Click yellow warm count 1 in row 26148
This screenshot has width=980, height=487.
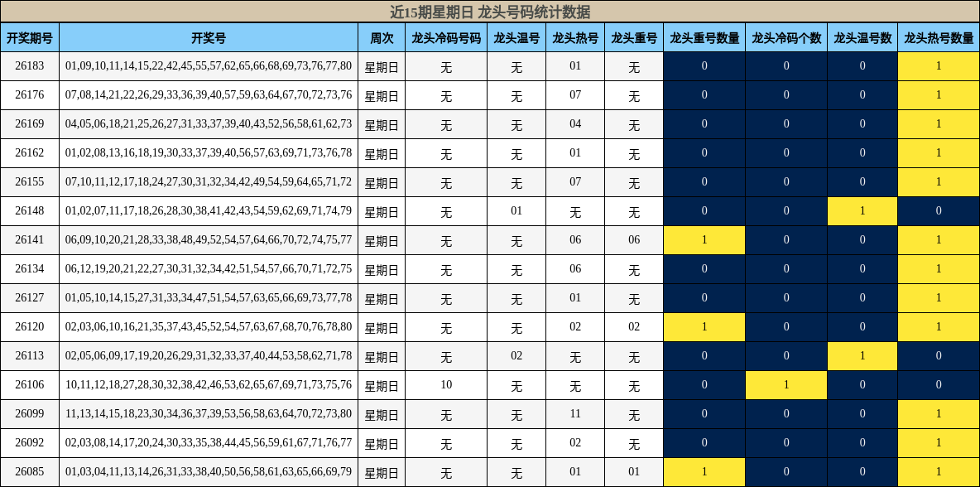point(862,211)
